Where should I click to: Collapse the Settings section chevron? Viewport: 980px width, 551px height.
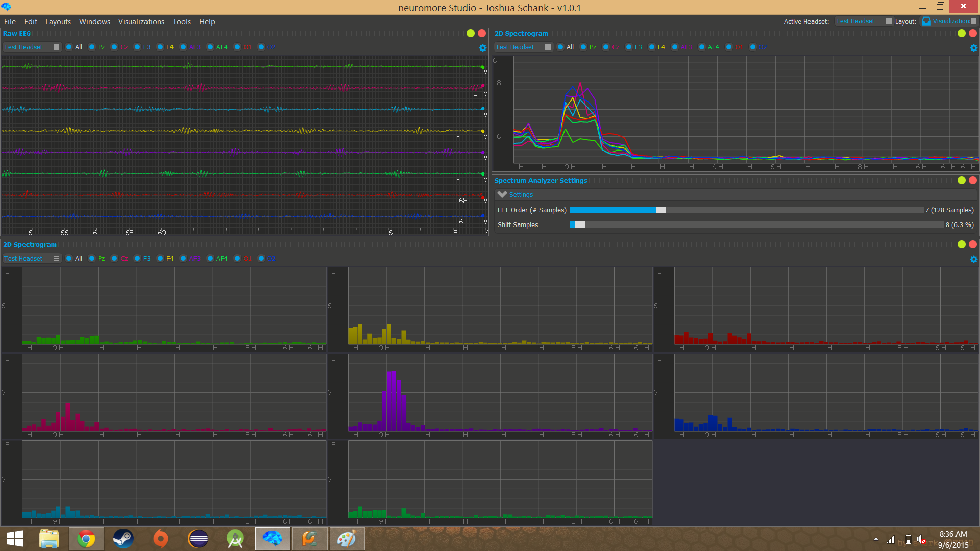502,194
